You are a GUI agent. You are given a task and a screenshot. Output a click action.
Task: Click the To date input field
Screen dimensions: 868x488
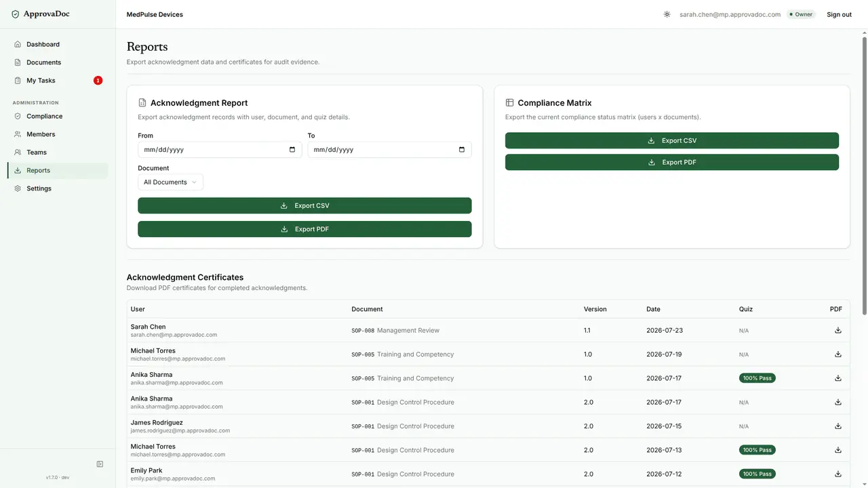click(389, 150)
